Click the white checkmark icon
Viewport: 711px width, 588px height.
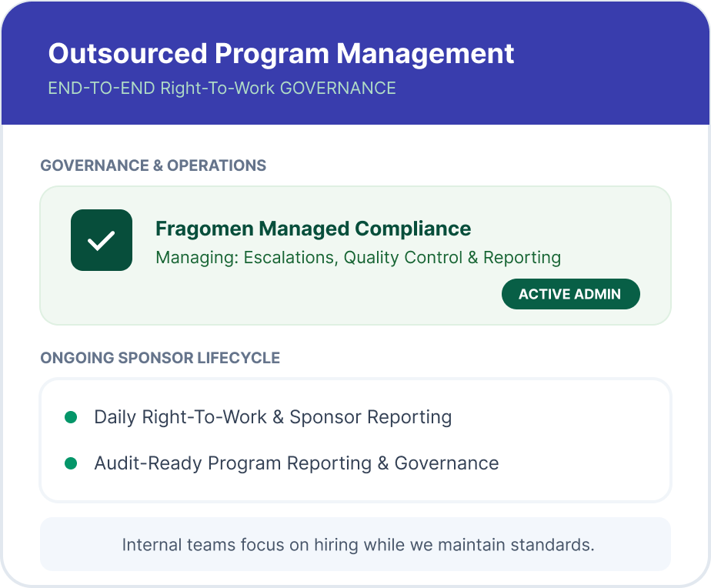(101, 240)
